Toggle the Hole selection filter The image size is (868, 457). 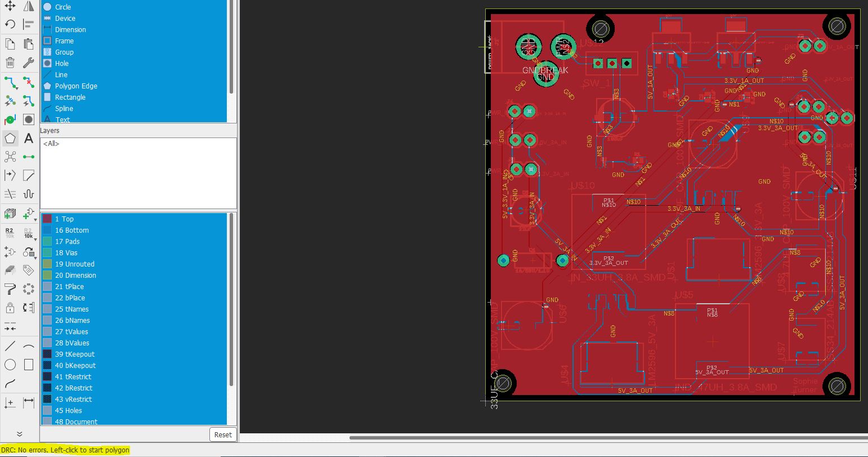click(62, 64)
